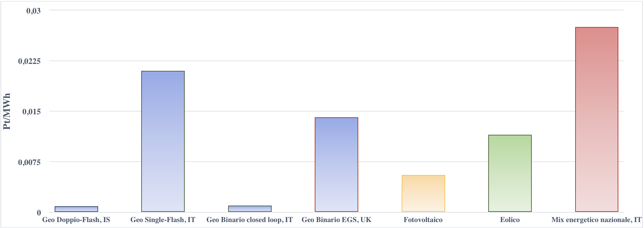Image resolution: width=644 pixels, height=228 pixels.
Task: Click the Geo Doppio-Flash, IS category label
Action: point(76,220)
